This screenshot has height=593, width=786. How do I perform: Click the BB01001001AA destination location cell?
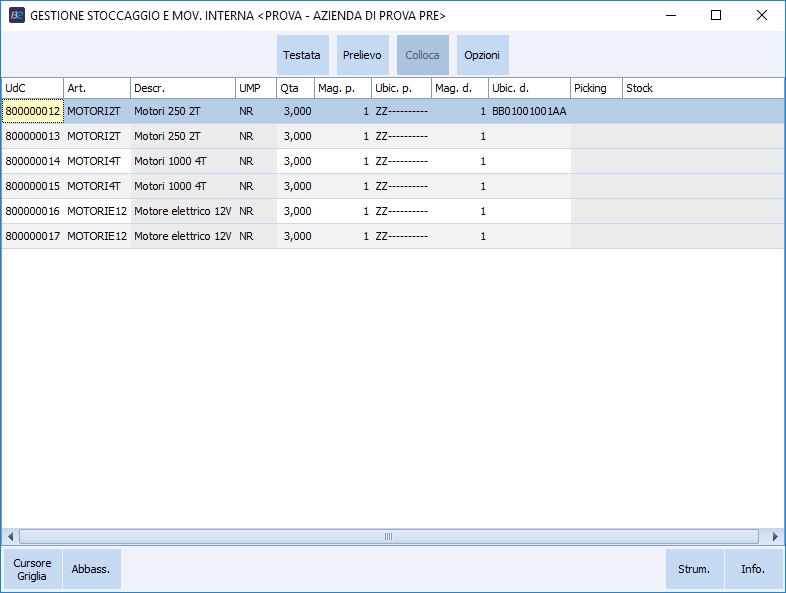[529, 111]
